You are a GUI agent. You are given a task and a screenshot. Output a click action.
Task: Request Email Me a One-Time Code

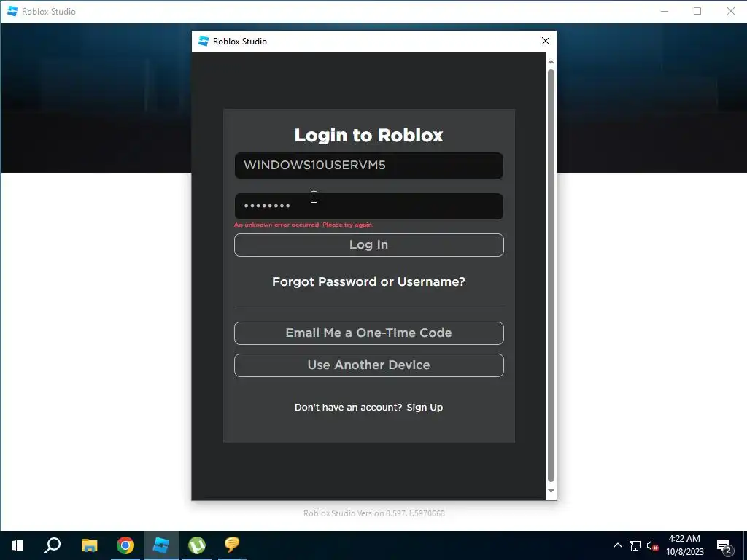point(368,332)
